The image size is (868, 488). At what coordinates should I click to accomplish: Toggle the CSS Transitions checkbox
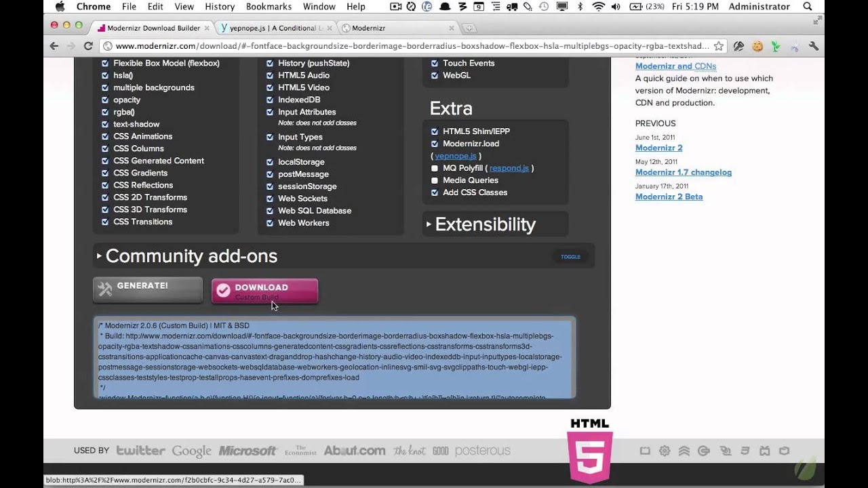(105, 222)
